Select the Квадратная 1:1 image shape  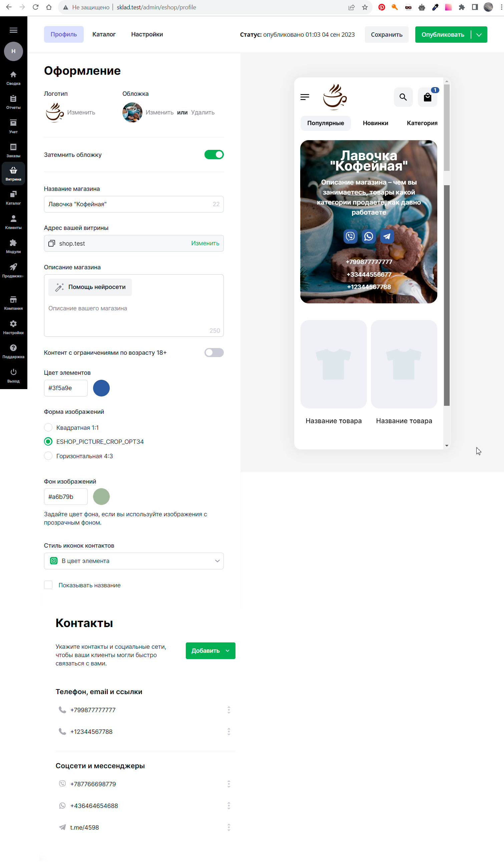click(48, 428)
